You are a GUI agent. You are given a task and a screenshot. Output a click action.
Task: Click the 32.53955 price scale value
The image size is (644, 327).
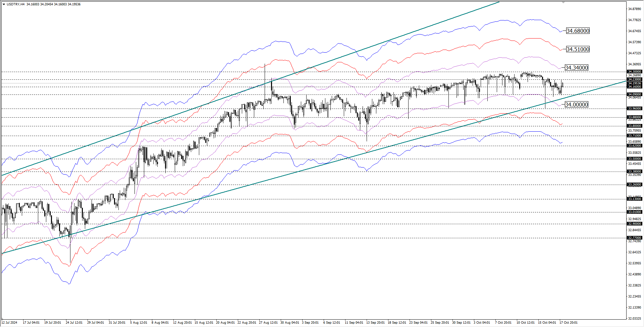point(635,263)
